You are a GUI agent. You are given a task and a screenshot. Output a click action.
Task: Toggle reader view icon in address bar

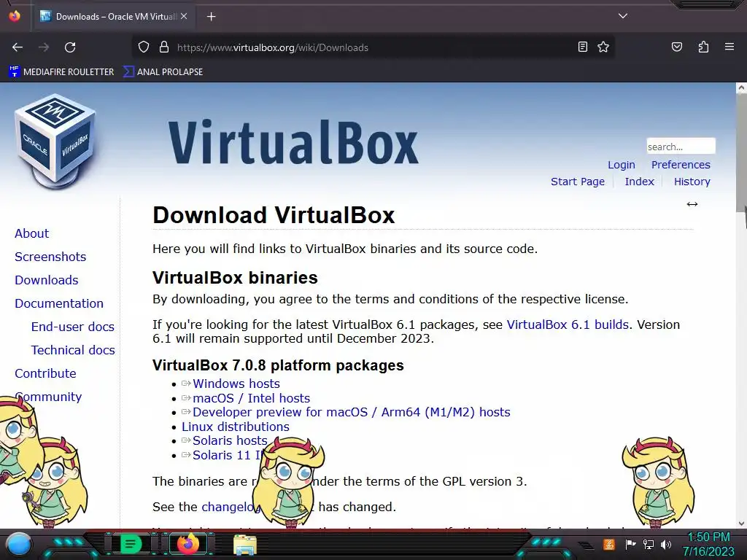582,47
